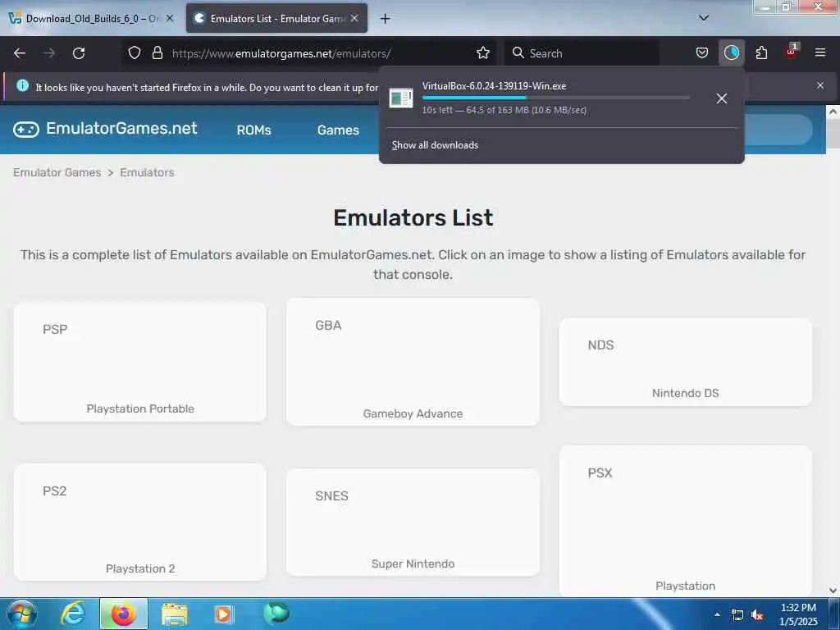Cancel the VirtualBox download

722,98
